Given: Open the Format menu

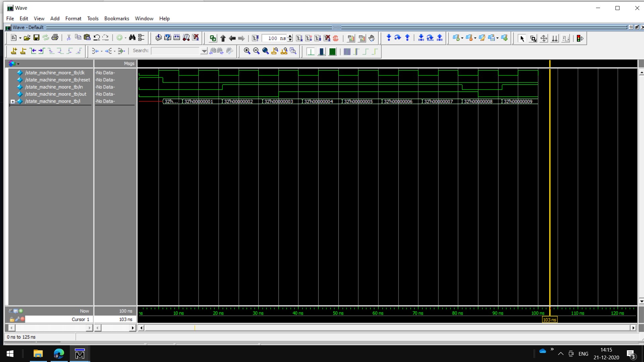Looking at the screenshot, I should [x=73, y=18].
